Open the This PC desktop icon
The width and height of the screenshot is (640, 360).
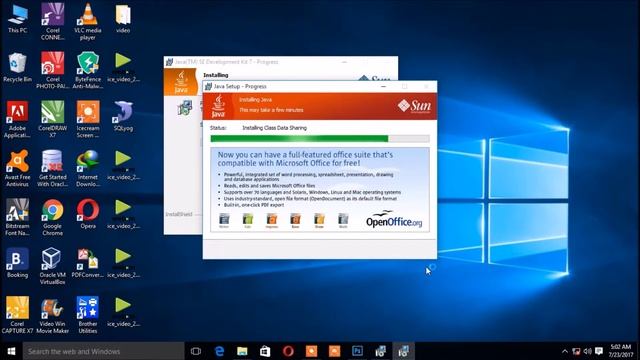(x=18, y=19)
